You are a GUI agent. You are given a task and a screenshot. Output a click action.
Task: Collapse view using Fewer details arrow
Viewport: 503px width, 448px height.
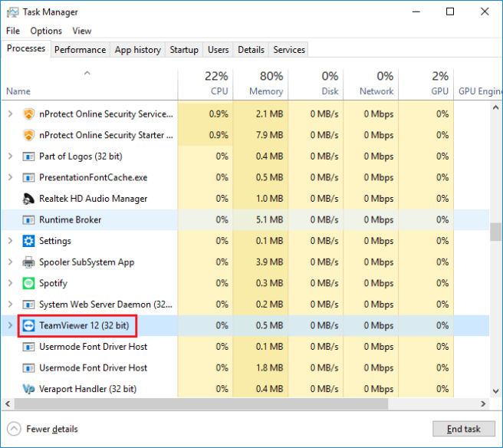pyautogui.click(x=15, y=429)
